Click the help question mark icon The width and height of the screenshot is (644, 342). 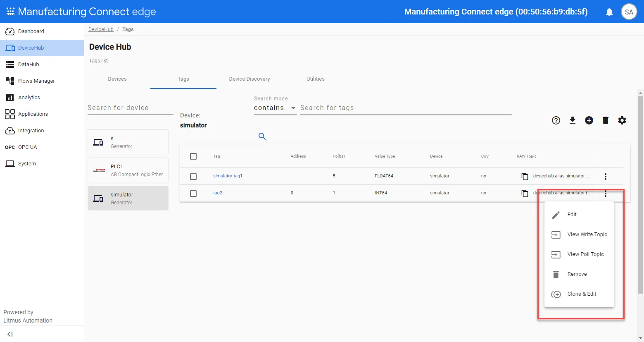pos(556,120)
